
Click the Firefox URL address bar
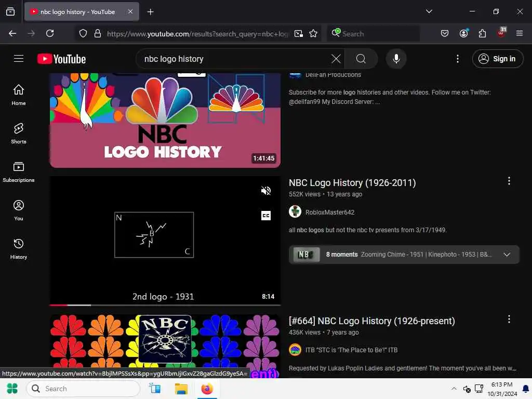click(x=197, y=34)
